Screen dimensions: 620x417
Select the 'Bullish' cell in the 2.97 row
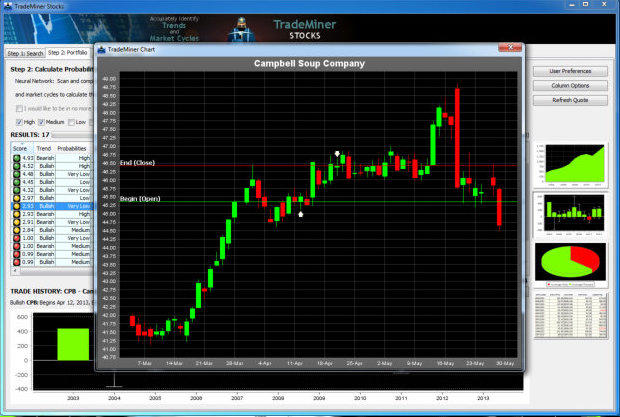(x=46, y=198)
